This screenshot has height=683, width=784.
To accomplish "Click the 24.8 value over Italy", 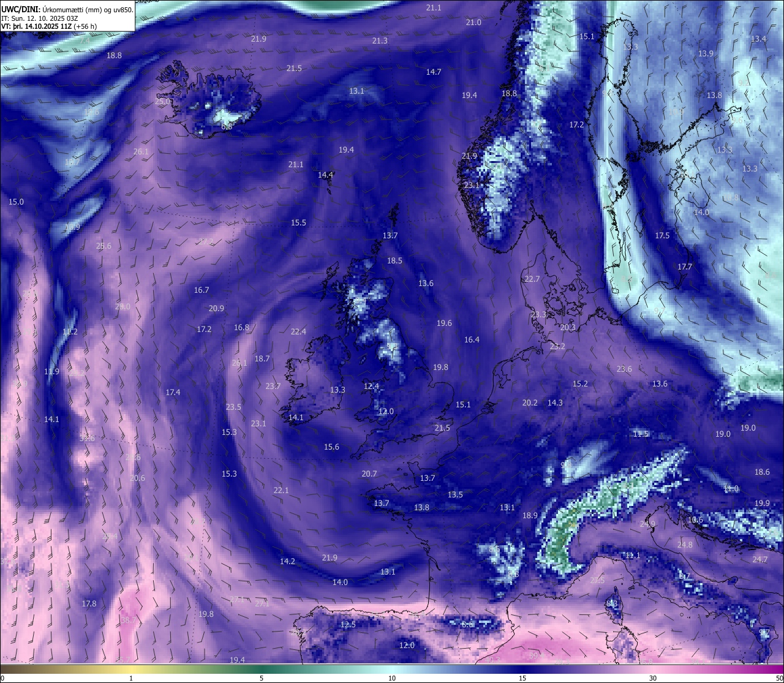I will [685, 545].
